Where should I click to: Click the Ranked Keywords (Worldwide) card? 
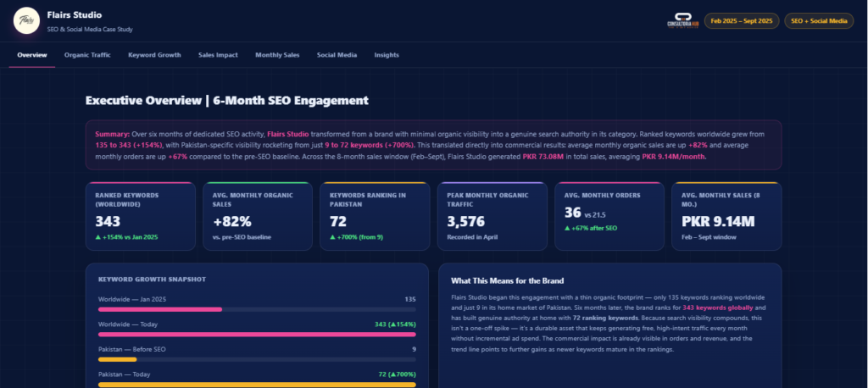click(x=141, y=216)
